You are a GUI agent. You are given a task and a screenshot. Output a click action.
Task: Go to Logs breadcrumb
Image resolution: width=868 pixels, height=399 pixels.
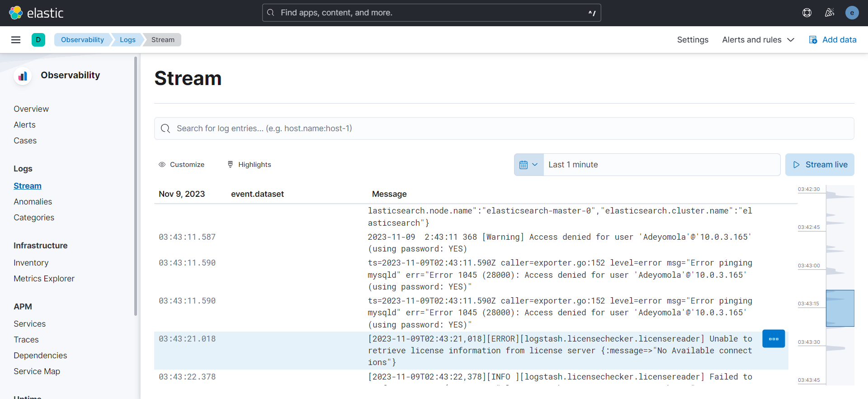point(127,40)
